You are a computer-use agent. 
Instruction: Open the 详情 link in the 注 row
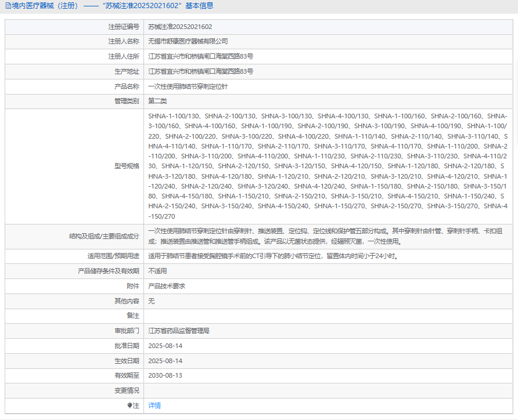(154, 405)
